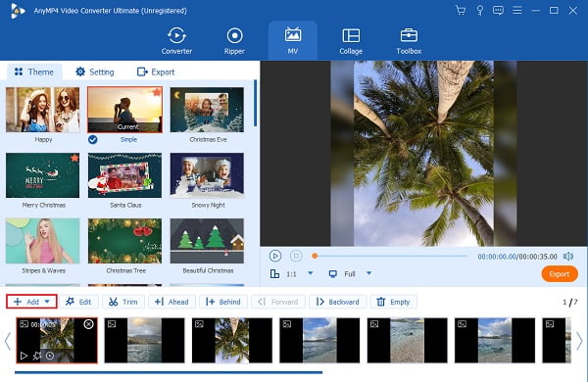Image resolution: width=588 pixels, height=382 pixels.
Task: Select the fifth clip with sandy beach
Action: click(408, 341)
